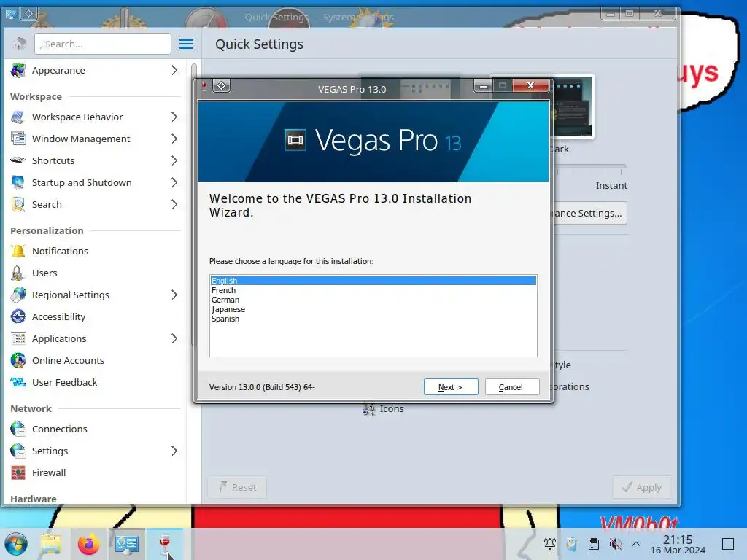Image resolution: width=747 pixels, height=560 pixels.
Task: Click the Users icon in sidebar
Action: (18, 273)
